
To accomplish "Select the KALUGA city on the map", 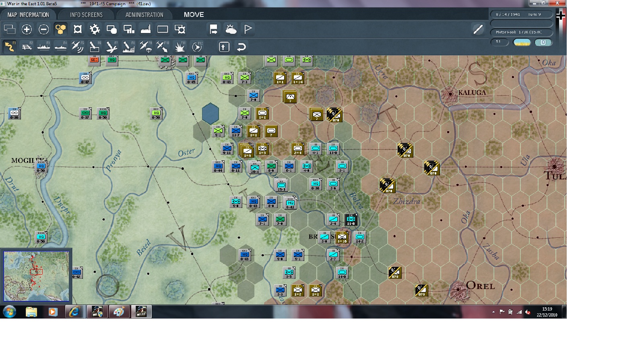I will tap(450, 94).
